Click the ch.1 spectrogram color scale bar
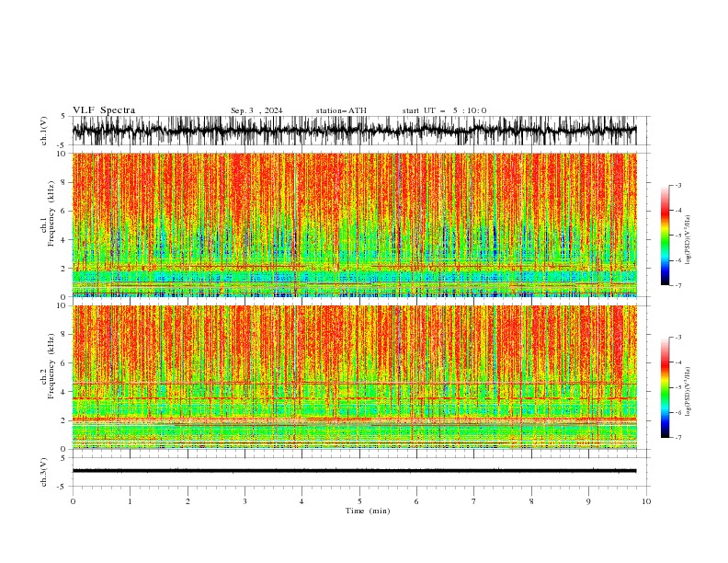This screenshot has height=563, width=728. click(665, 236)
